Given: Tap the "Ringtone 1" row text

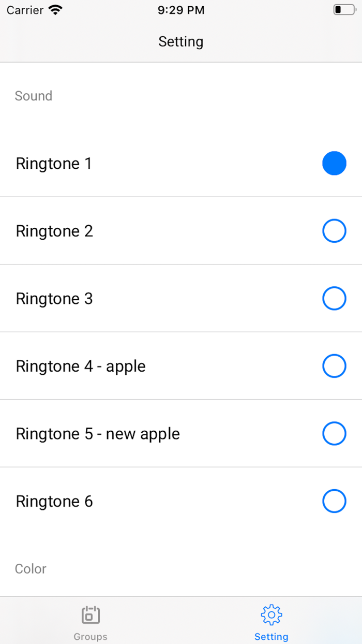Looking at the screenshot, I should click(54, 164).
